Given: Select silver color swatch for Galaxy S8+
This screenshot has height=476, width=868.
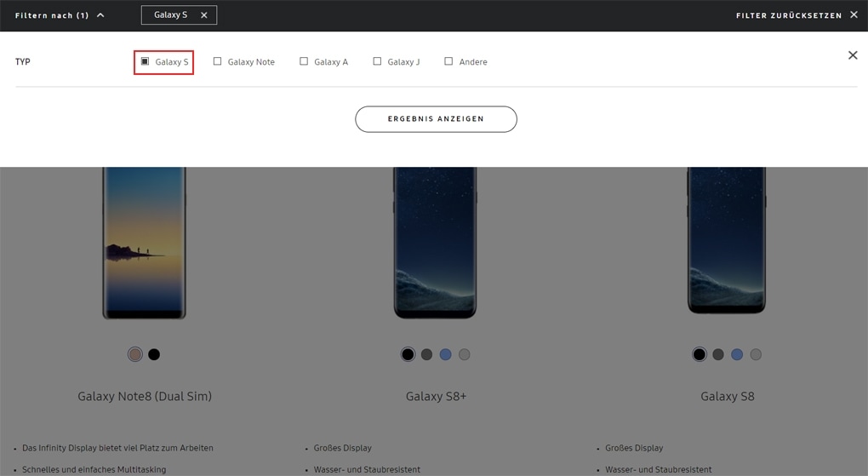Looking at the screenshot, I should pyautogui.click(x=465, y=354).
